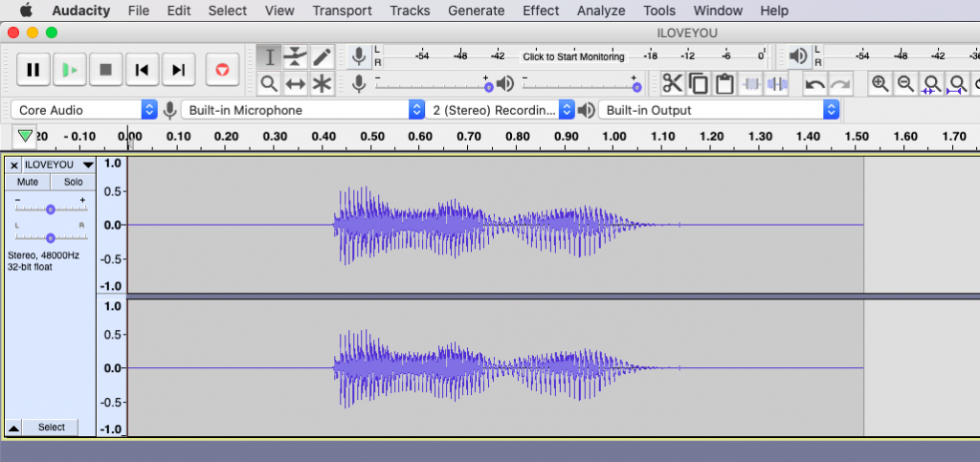The height and width of the screenshot is (462, 980).
Task: Skip to start of the project
Action: tap(142, 69)
